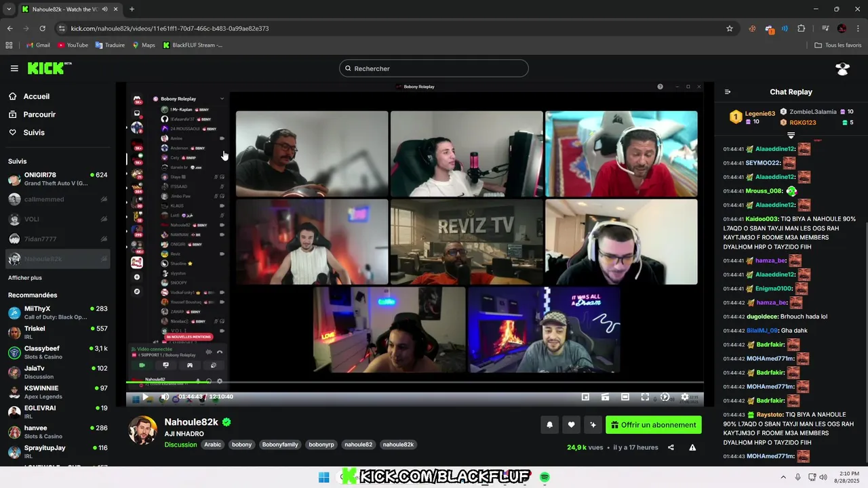
Task: Toggle theater mode in video player
Action: pos(625,397)
